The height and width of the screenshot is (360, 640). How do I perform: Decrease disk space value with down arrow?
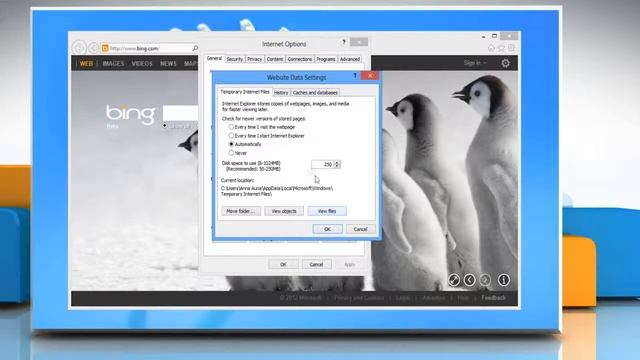337,166
